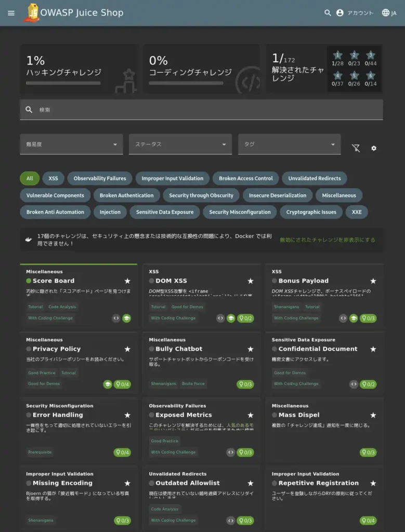Screen dimensions: 405x532
Task: Filter by Miscellaneous chip
Action: pos(339,195)
